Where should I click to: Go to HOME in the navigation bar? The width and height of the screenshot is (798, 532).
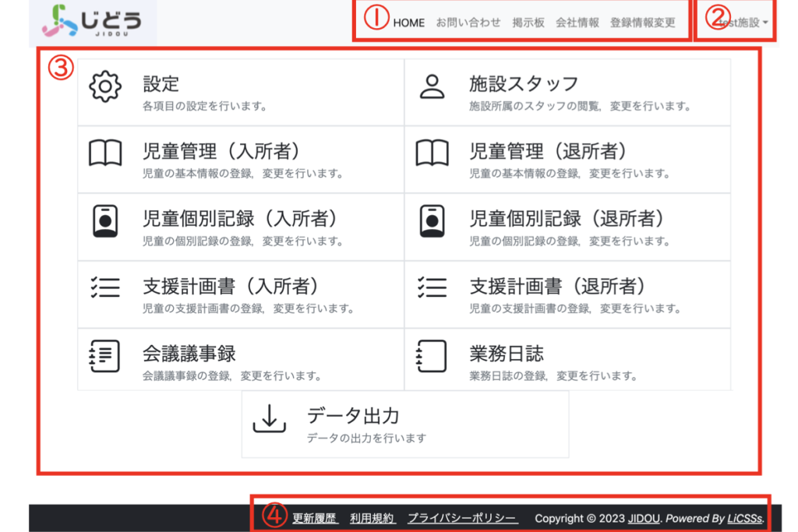pos(408,23)
